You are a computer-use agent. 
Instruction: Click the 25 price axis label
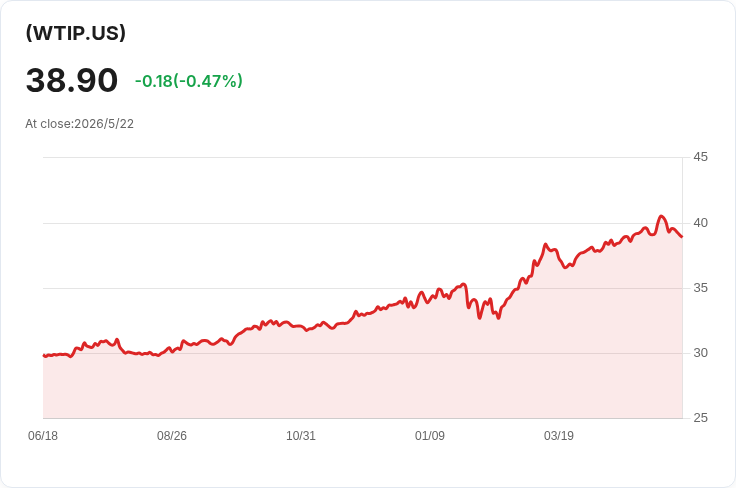[700, 418]
